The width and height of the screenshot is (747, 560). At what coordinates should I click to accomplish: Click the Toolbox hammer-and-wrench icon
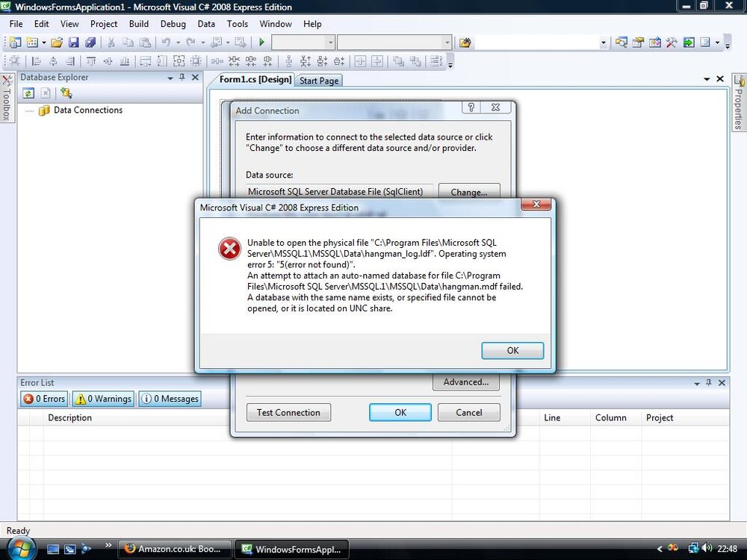672,43
